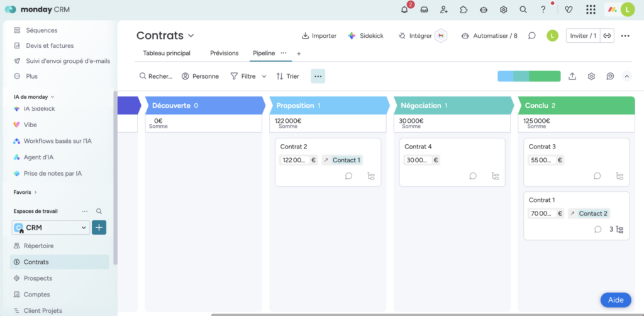This screenshot has width=644, height=316.
Task: Open the products switcher grid icon
Action: pos(591,9)
